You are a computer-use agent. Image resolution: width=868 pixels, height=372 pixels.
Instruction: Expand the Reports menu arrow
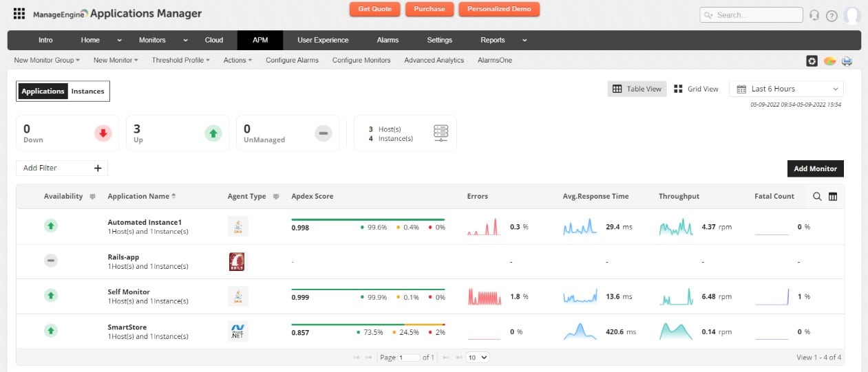point(525,41)
